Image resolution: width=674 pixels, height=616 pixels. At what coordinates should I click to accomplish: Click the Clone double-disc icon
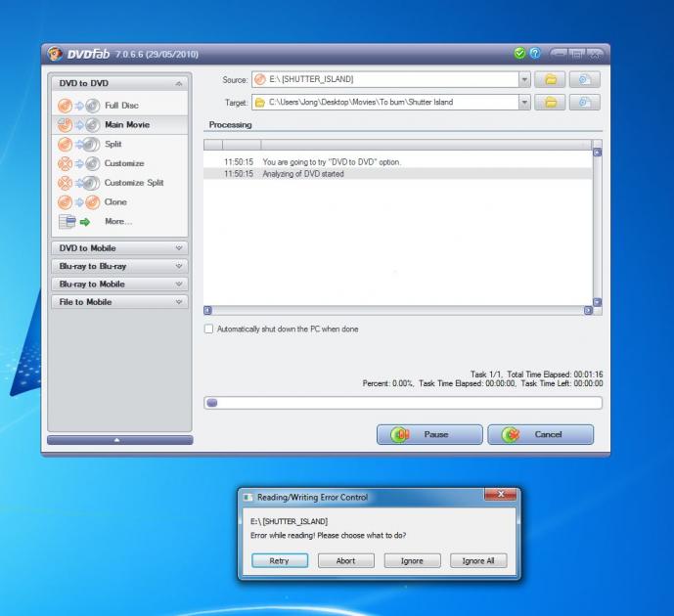pos(78,201)
